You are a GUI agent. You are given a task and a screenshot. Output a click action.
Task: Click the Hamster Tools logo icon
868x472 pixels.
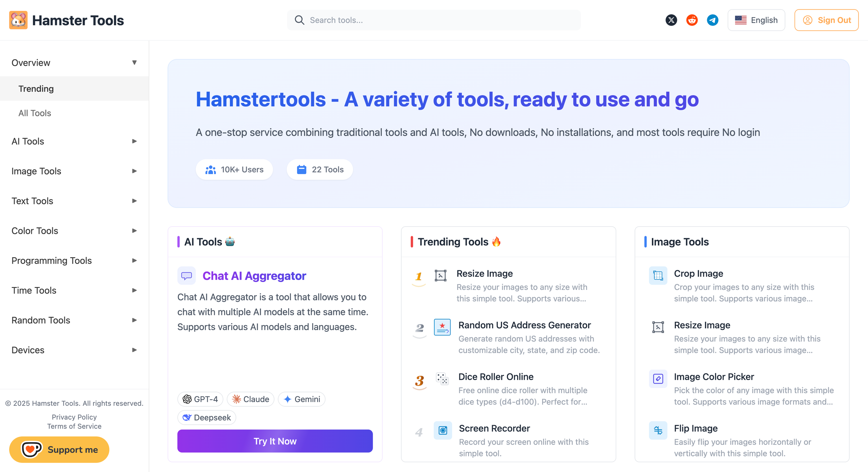18,20
